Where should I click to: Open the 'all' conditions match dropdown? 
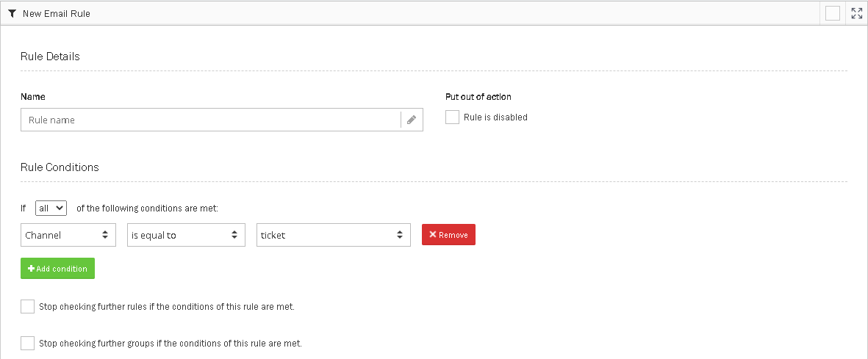51,208
